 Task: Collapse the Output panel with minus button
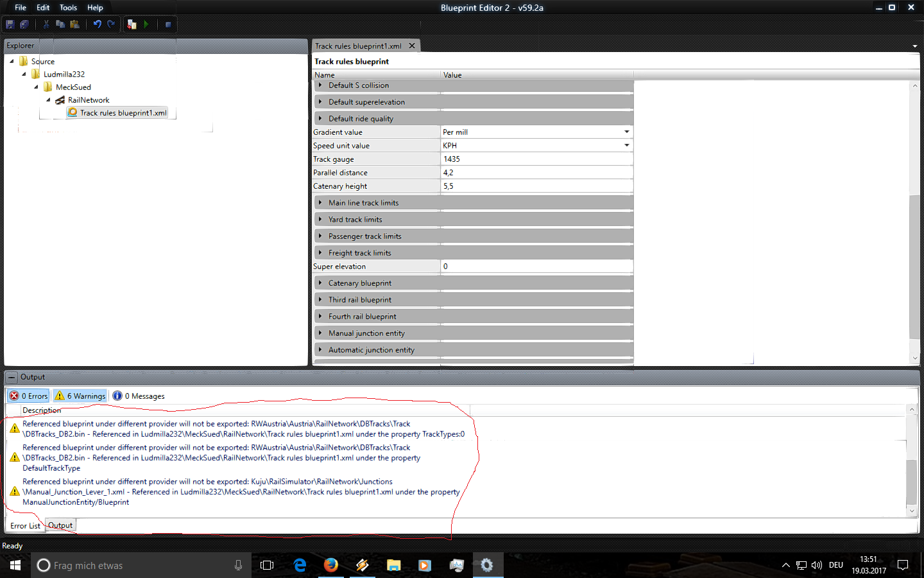point(12,377)
